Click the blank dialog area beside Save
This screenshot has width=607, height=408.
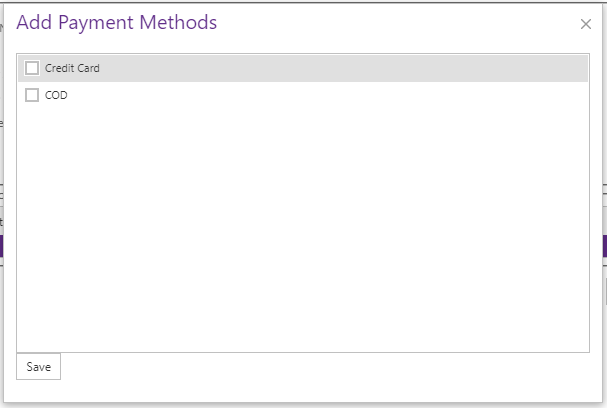pos(325,366)
